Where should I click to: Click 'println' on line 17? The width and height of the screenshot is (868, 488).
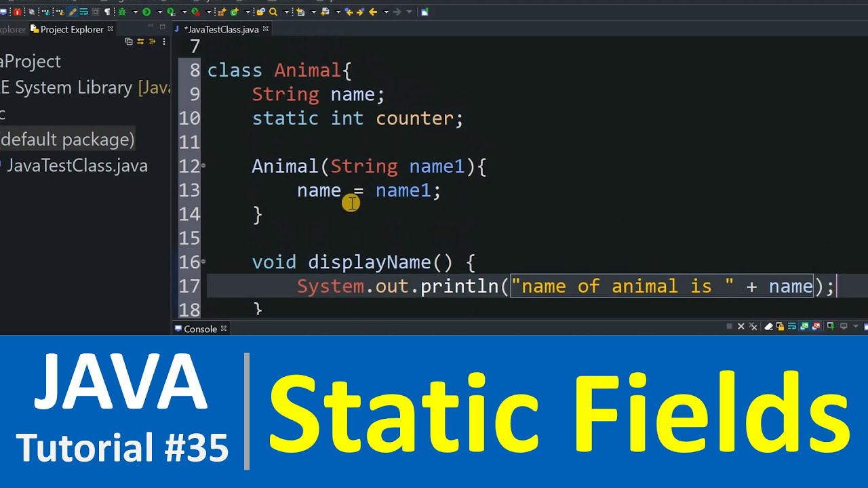pyautogui.click(x=460, y=286)
